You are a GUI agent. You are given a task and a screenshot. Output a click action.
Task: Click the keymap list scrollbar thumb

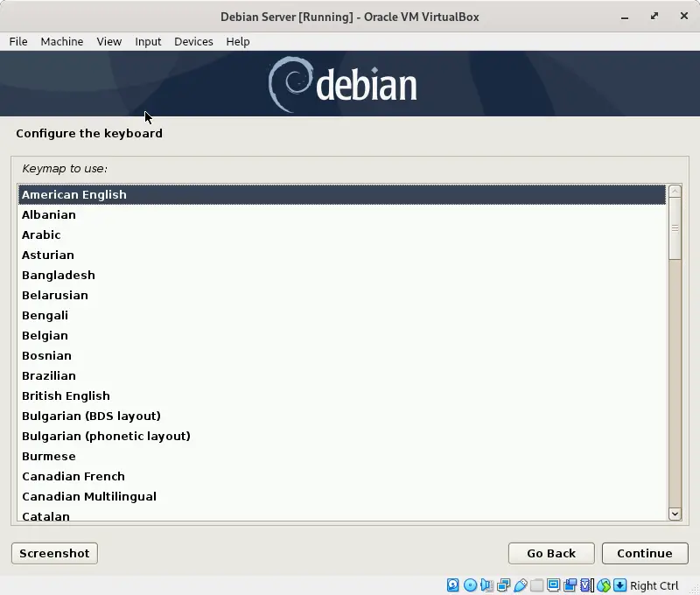(675, 228)
